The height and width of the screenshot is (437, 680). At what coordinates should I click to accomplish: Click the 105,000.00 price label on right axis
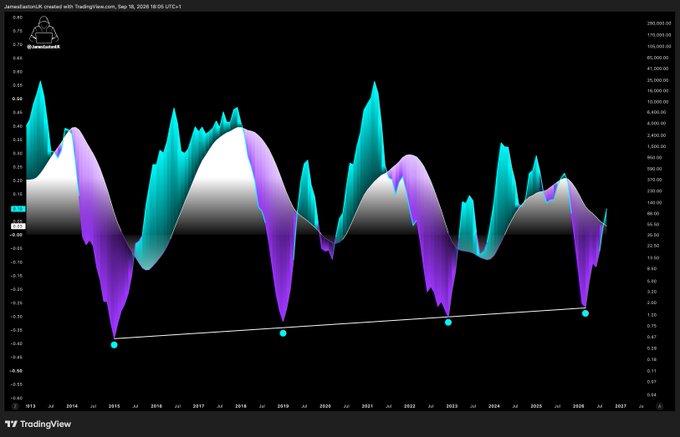click(x=657, y=46)
